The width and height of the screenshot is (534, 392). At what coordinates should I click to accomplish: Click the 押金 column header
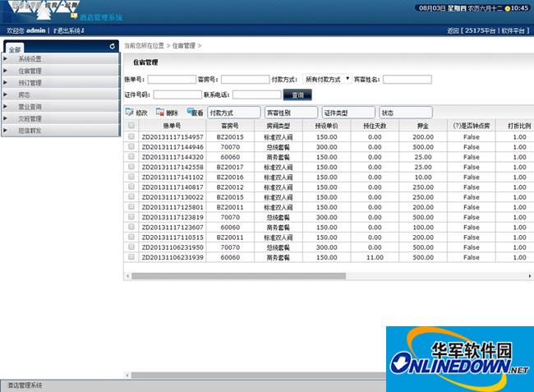(423, 126)
